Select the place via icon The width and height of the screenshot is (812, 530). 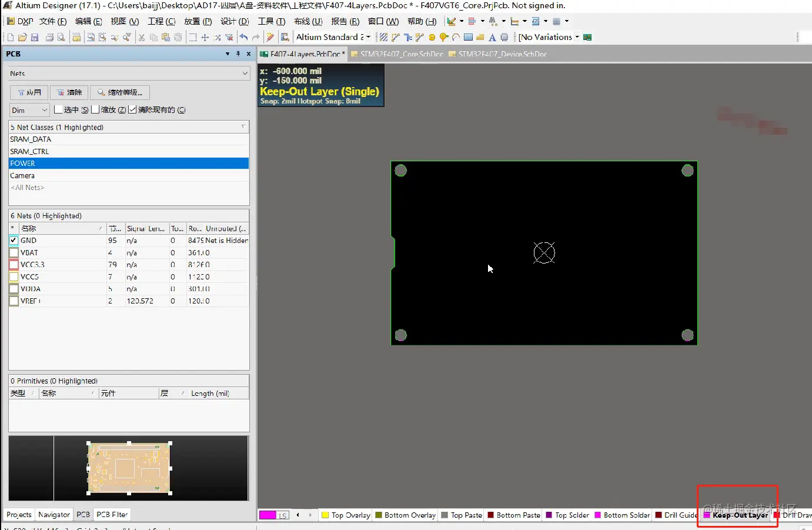tap(444, 37)
